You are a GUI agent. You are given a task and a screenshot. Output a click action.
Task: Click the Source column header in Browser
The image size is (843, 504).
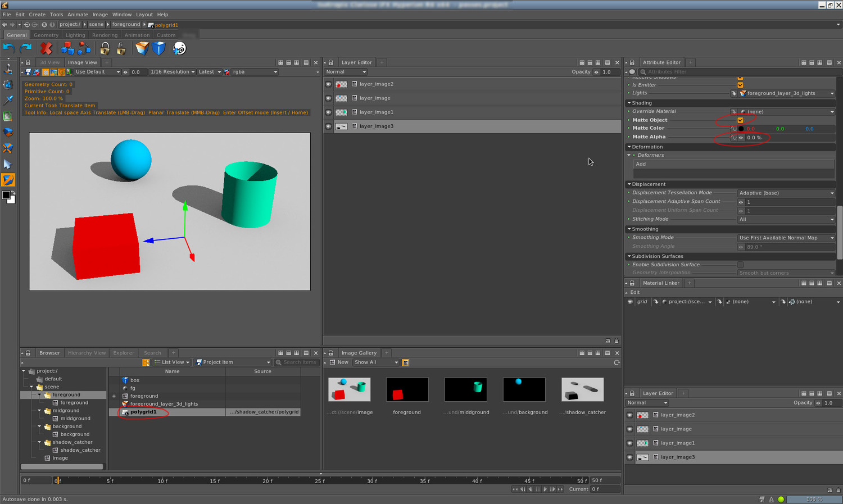pyautogui.click(x=262, y=371)
